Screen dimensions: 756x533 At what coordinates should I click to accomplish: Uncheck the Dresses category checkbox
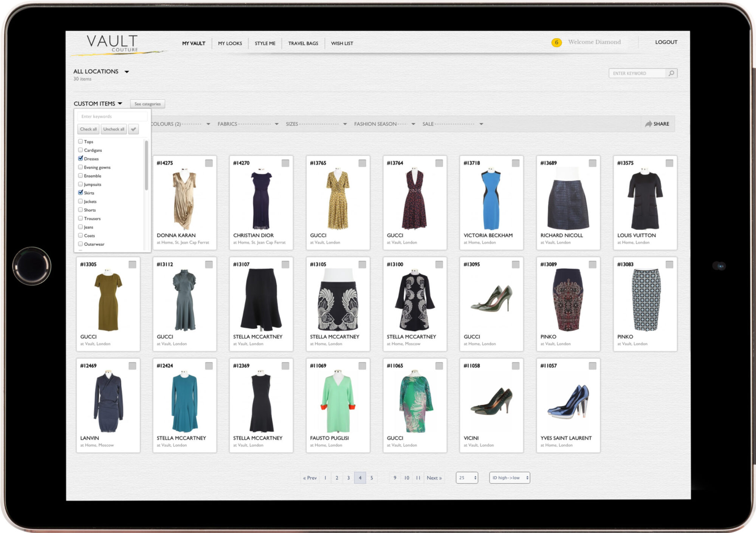tap(81, 159)
